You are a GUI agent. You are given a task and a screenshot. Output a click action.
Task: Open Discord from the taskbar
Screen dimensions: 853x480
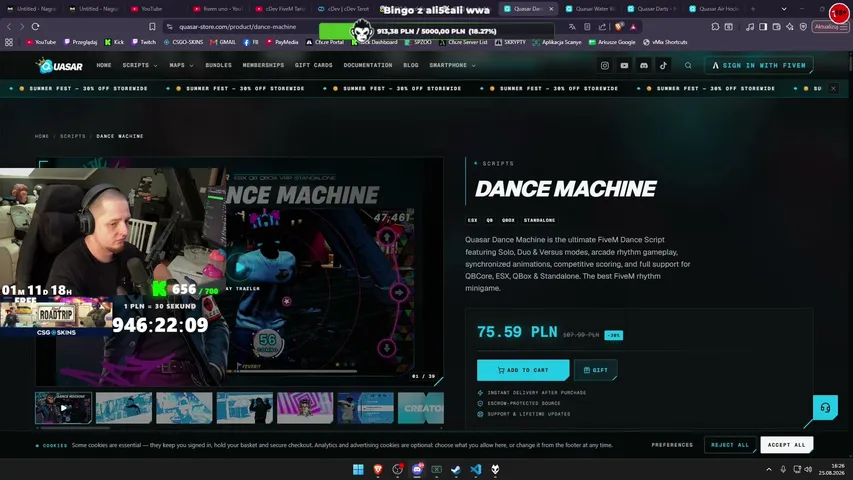click(417, 469)
